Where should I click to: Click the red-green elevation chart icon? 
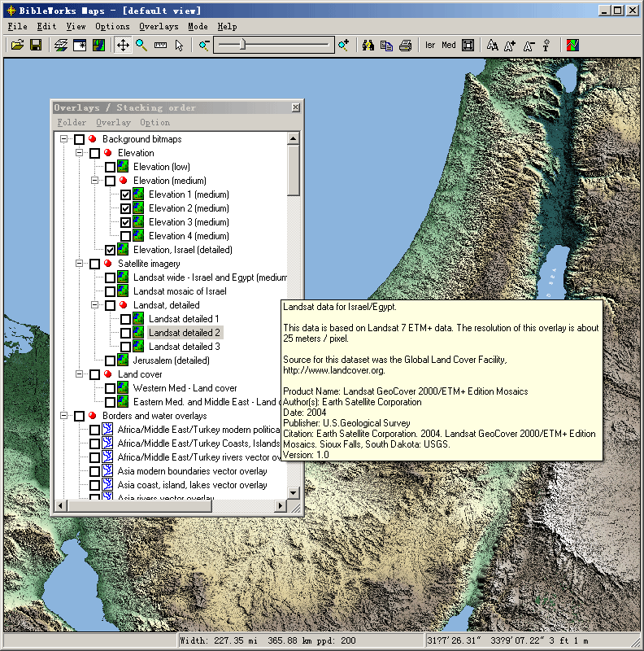click(572, 45)
